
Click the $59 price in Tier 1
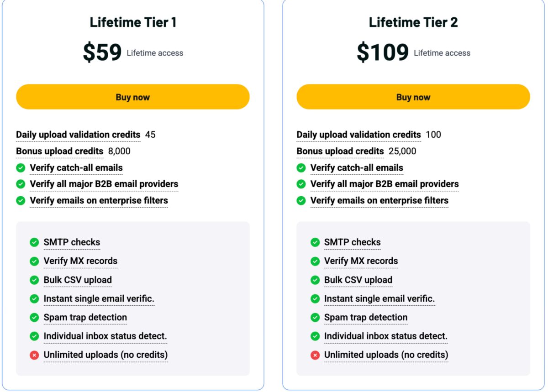(x=102, y=52)
